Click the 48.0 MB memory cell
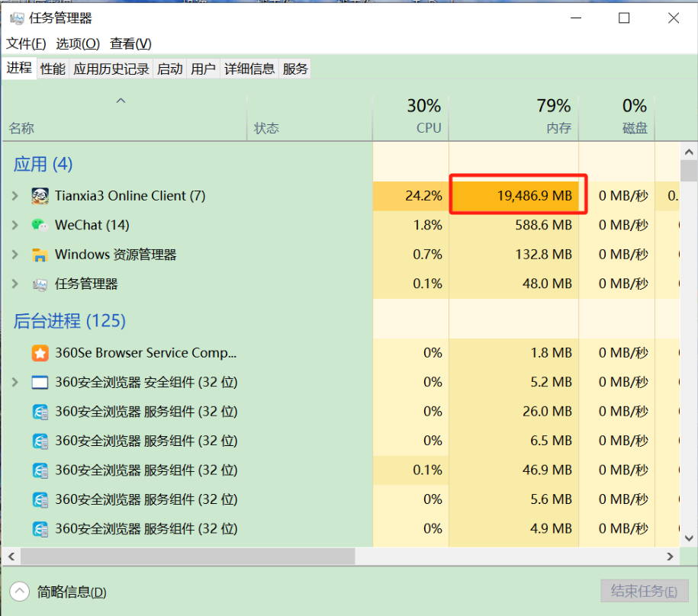 [x=513, y=284]
